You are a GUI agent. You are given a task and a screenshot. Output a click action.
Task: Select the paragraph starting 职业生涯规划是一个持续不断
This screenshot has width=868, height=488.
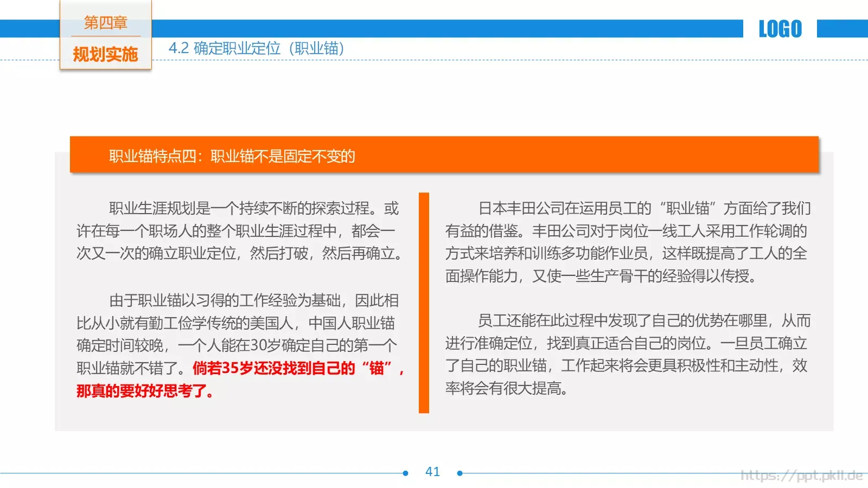239,231
